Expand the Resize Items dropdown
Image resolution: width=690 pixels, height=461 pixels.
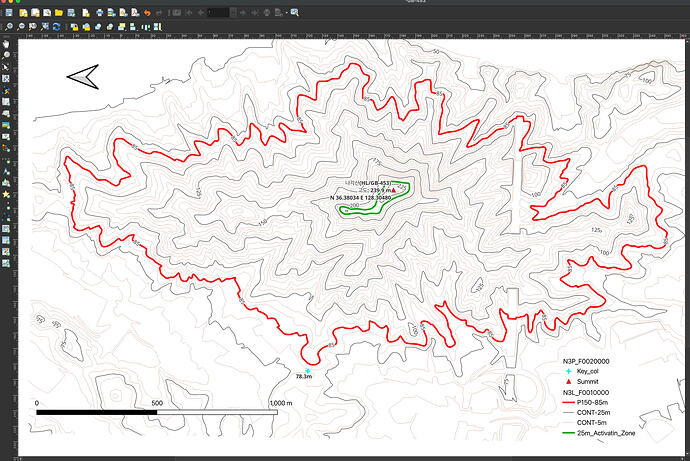[x=158, y=26]
